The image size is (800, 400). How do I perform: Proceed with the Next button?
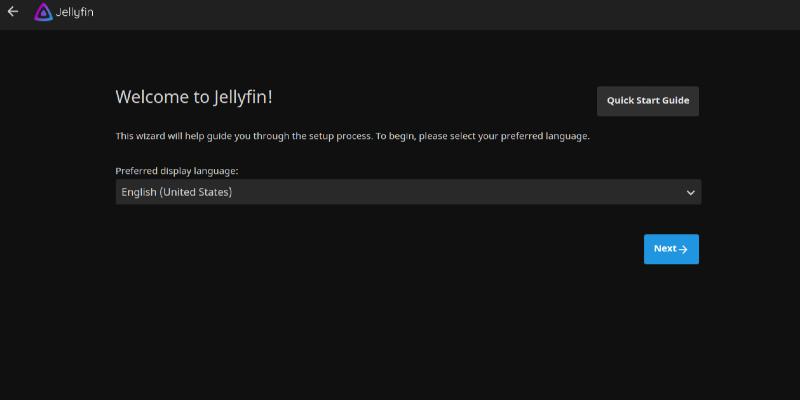point(671,249)
